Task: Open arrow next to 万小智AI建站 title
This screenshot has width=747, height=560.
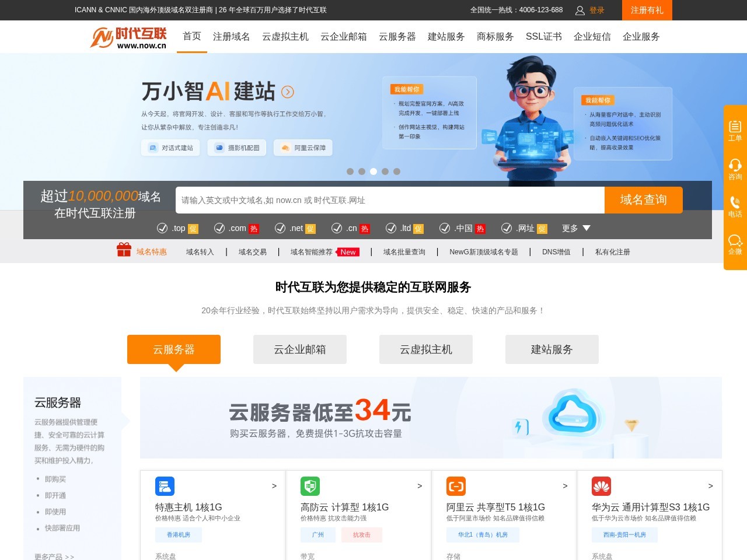Action: point(288,92)
